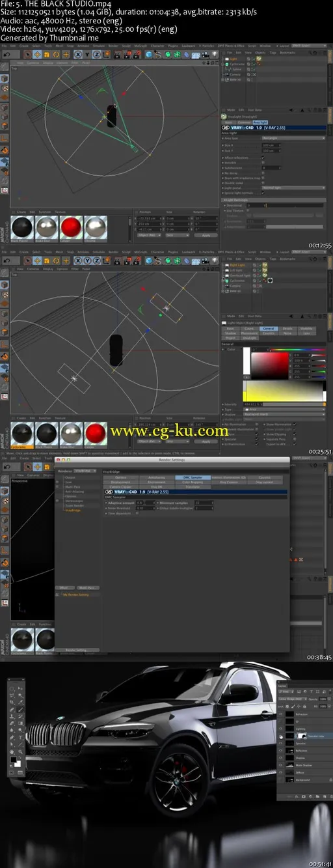333x868 pixels.
Task: Switch to Area light tab in first frame
Action: [260, 122]
